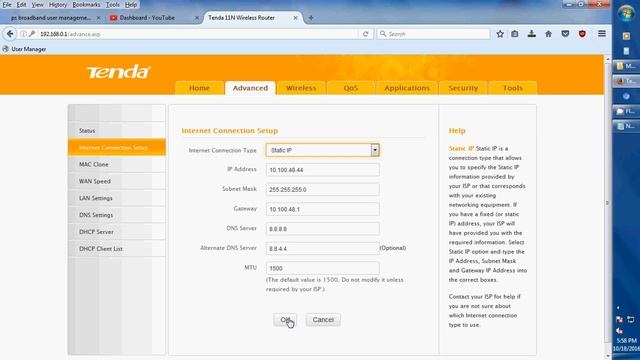Go to the Firefox Home icon
The height and width of the screenshot is (360, 640).
coord(549,34)
